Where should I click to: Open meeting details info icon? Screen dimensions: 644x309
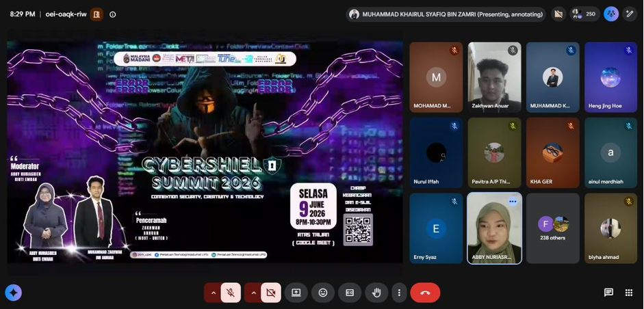[x=112, y=14]
